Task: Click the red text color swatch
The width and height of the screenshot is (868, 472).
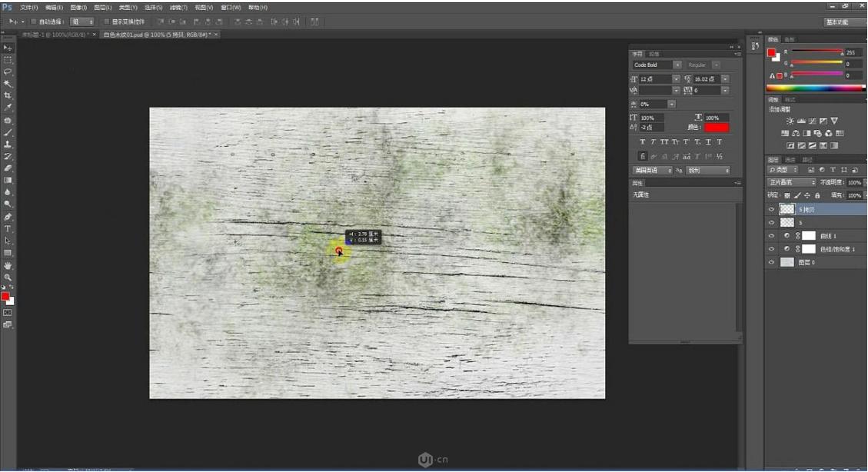Action: click(716, 126)
